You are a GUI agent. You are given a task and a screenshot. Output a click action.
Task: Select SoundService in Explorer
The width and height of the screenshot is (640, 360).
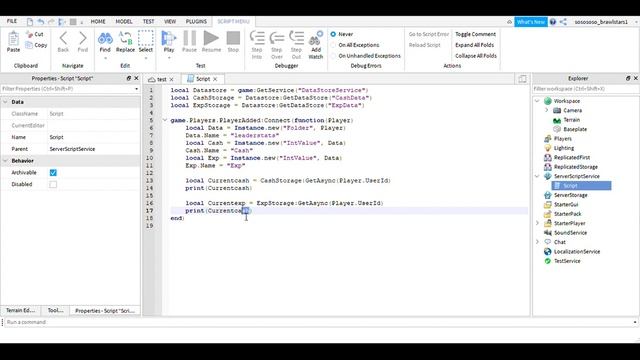pyautogui.click(x=570, y=233)
